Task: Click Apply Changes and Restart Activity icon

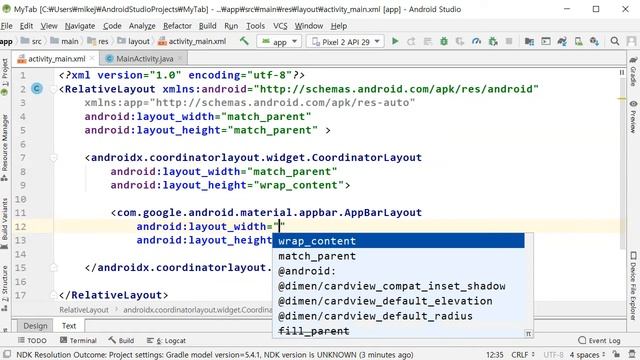Action: pyautogui.click(x=411, y=41)
